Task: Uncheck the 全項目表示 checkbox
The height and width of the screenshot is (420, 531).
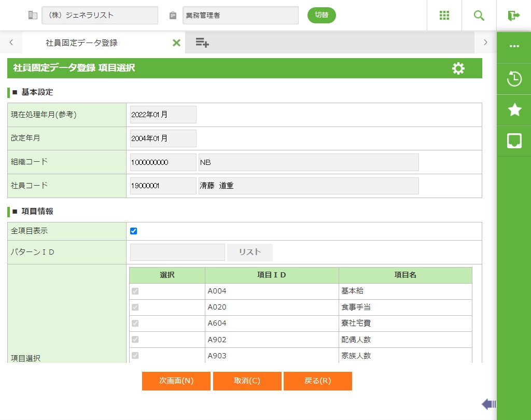Action: [134, 231]
